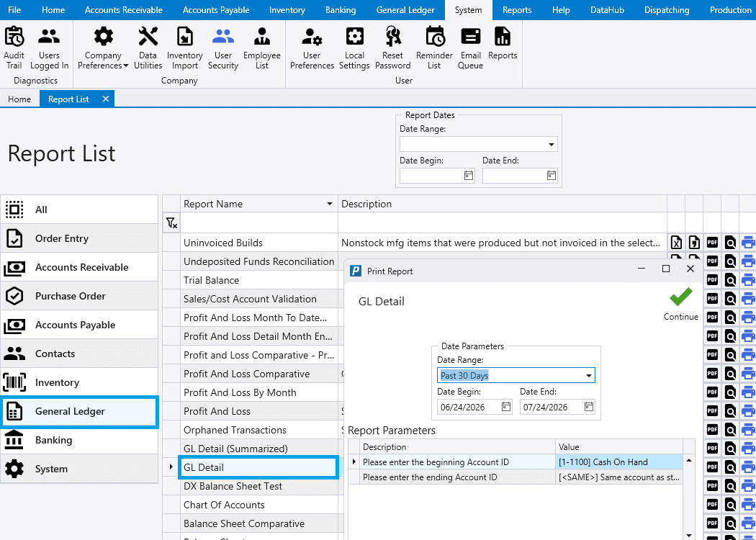Preview the Orphaned Transactions report
The width and height of the screenshot is (756, 540).
click(730, 430)
